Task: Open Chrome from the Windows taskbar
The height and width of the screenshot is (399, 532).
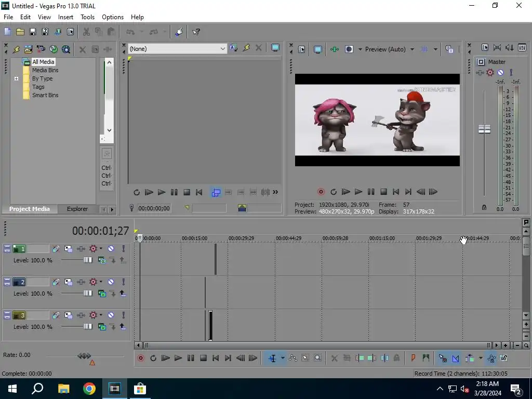Action: pos(89,389)
